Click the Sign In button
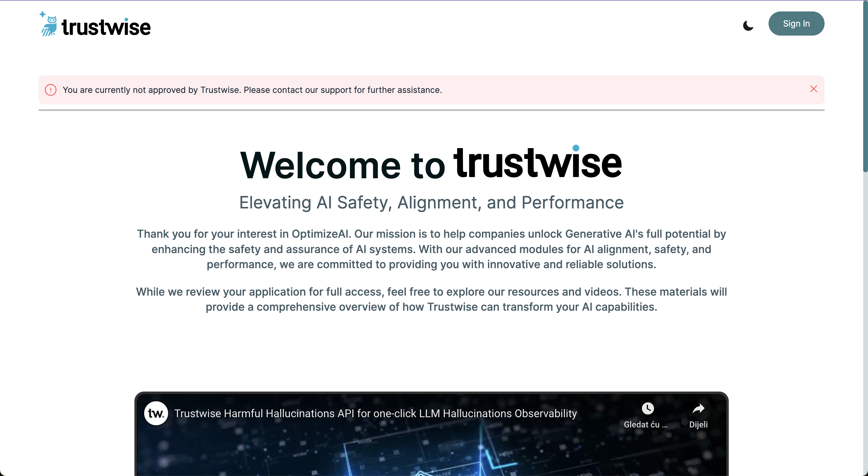This screenshot has height=476, width=868. [x=796, y=24]
